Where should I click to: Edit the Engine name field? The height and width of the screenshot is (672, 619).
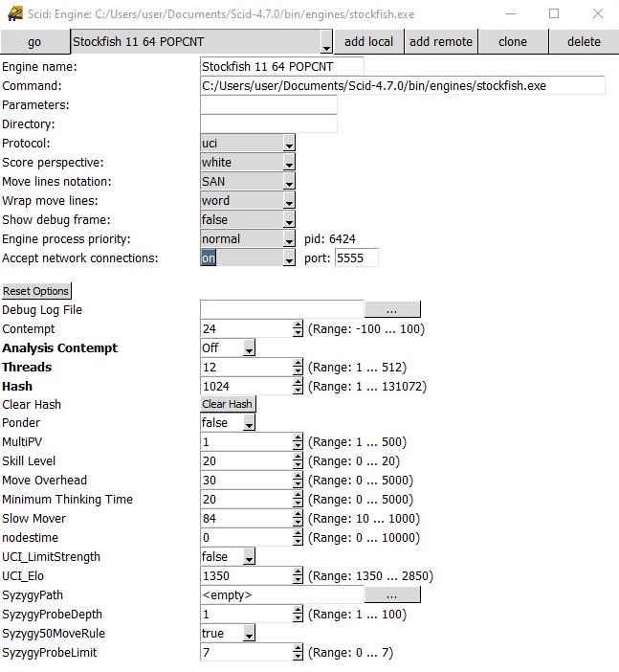(x=282, y=66)
